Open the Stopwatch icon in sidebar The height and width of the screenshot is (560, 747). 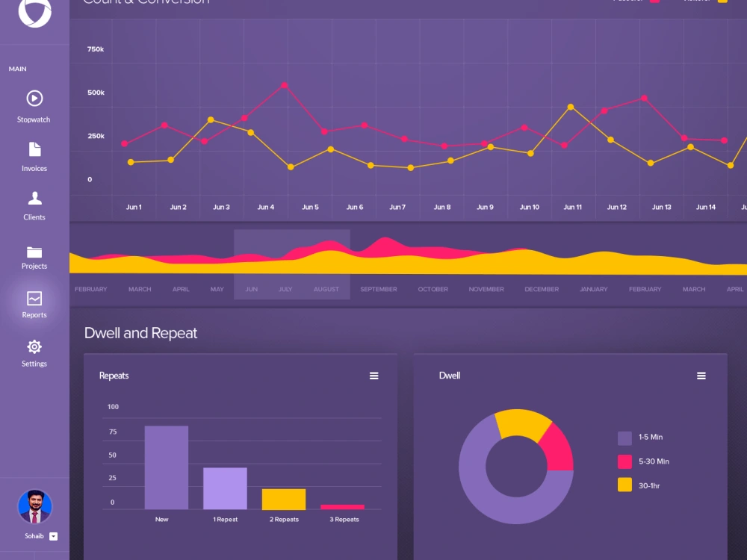(34, 99)
